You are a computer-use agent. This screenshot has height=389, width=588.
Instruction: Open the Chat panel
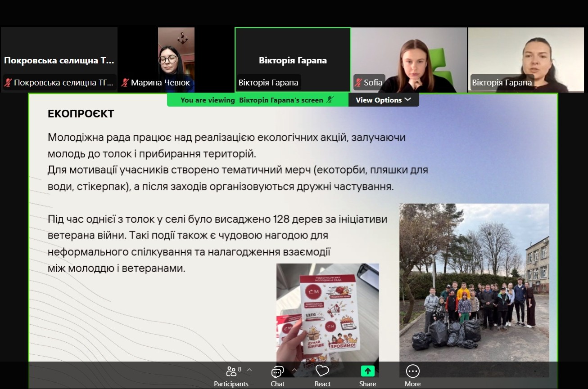pos(277,371)
